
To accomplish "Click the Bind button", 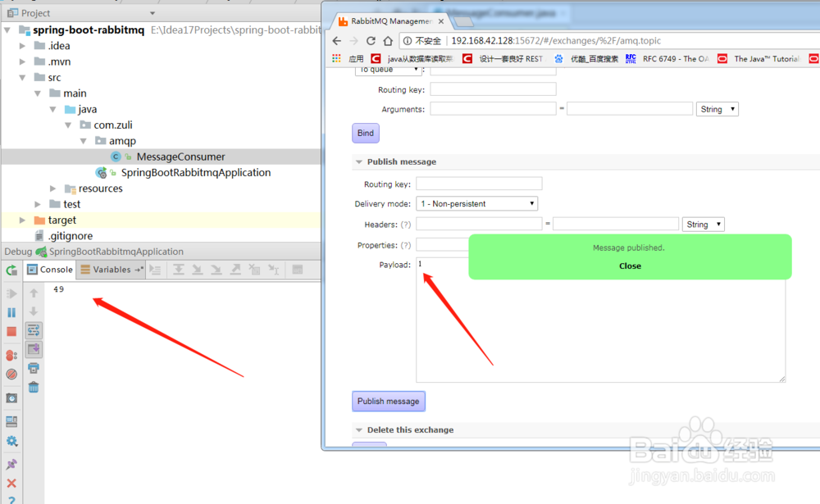I will coord(366,133).
